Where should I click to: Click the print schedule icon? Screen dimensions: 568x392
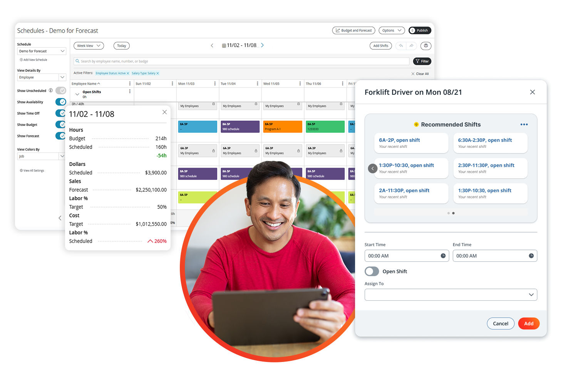click(x=426, y=46)
